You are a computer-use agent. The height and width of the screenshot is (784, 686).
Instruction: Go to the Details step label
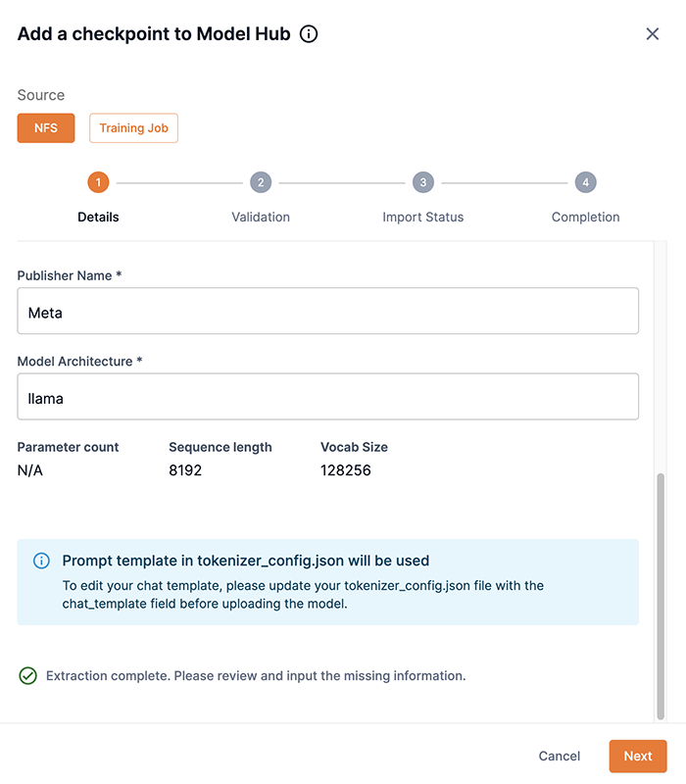click(98, 217)
